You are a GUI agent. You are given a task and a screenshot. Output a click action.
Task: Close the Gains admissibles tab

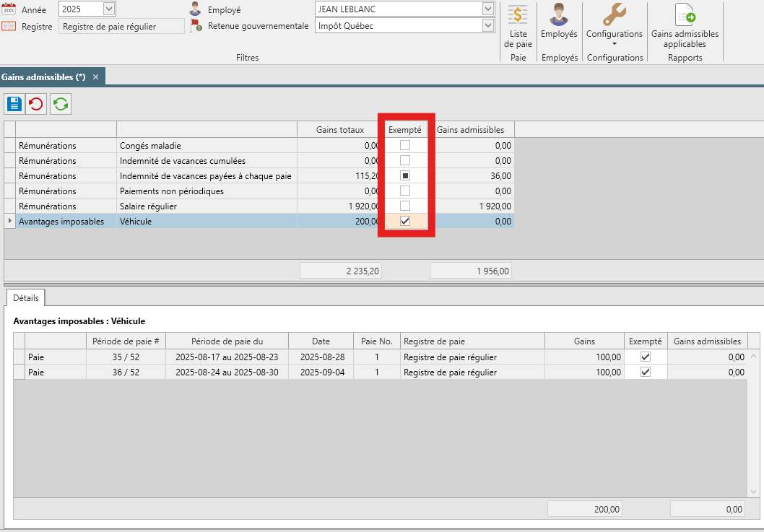tap(95, 77)
